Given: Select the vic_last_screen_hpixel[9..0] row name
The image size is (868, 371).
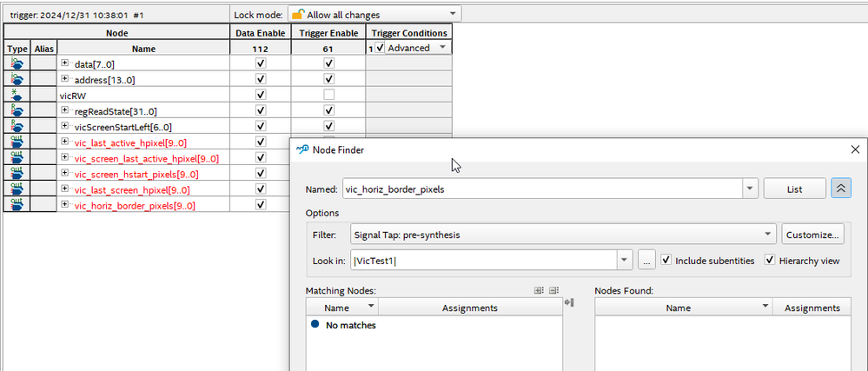Looking at the screenshot, I should [x=132, y=190].
